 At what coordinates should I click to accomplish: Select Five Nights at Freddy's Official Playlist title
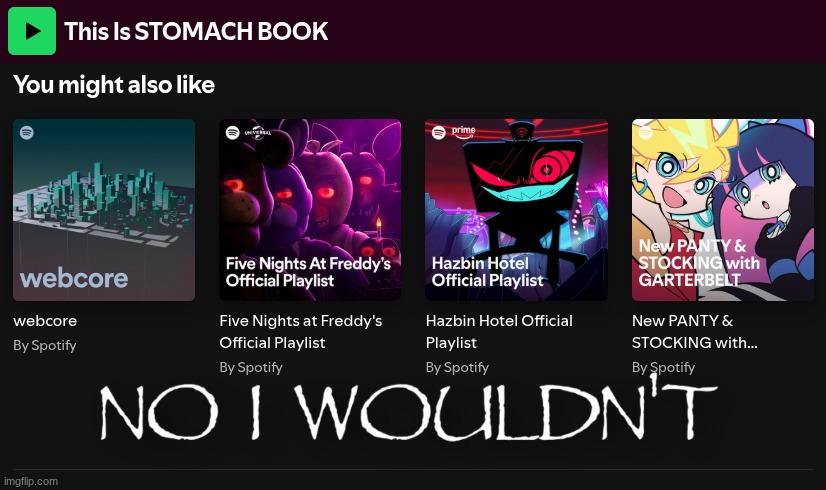coord(301,331)
